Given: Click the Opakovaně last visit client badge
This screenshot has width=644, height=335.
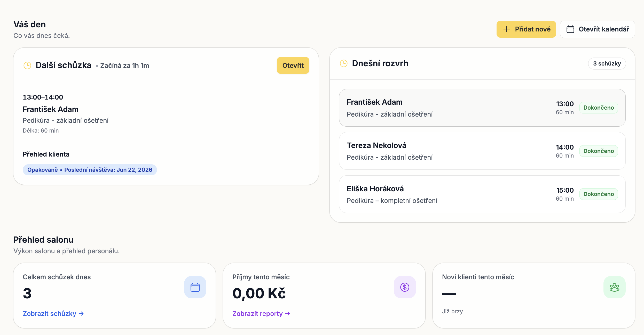Looking at the screenshot, I should coord(90,170).
